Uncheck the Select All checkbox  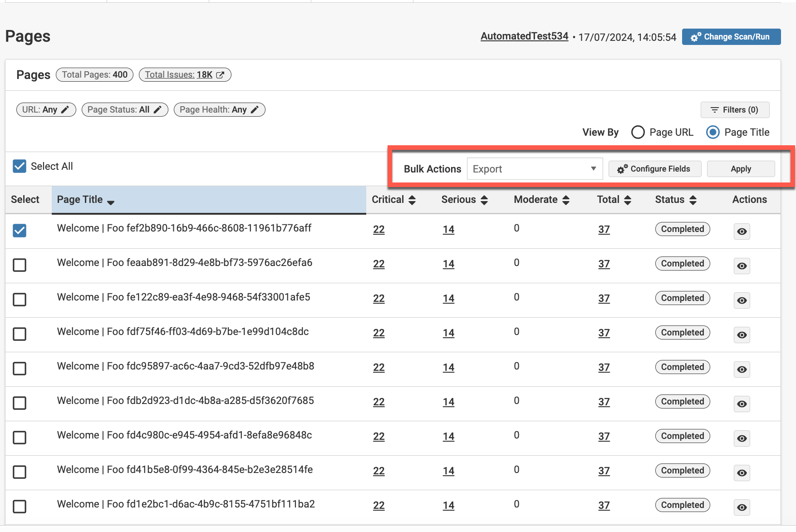(x=20, y=166)
